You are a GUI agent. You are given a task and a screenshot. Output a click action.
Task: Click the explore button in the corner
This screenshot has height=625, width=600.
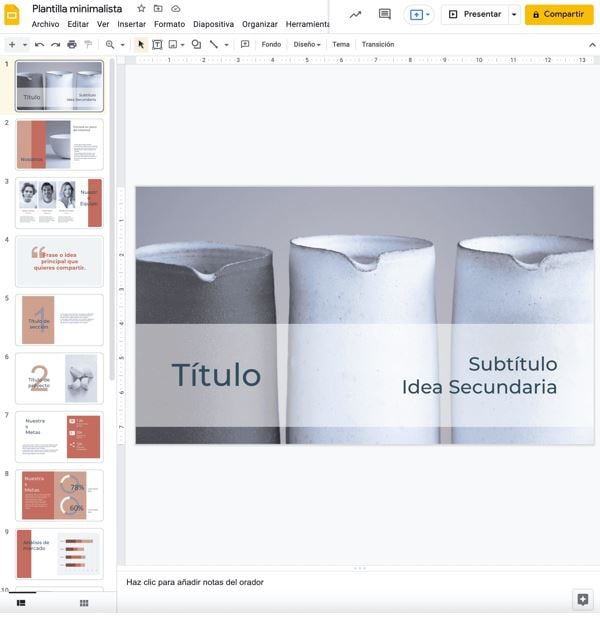(x=582, y=599)
